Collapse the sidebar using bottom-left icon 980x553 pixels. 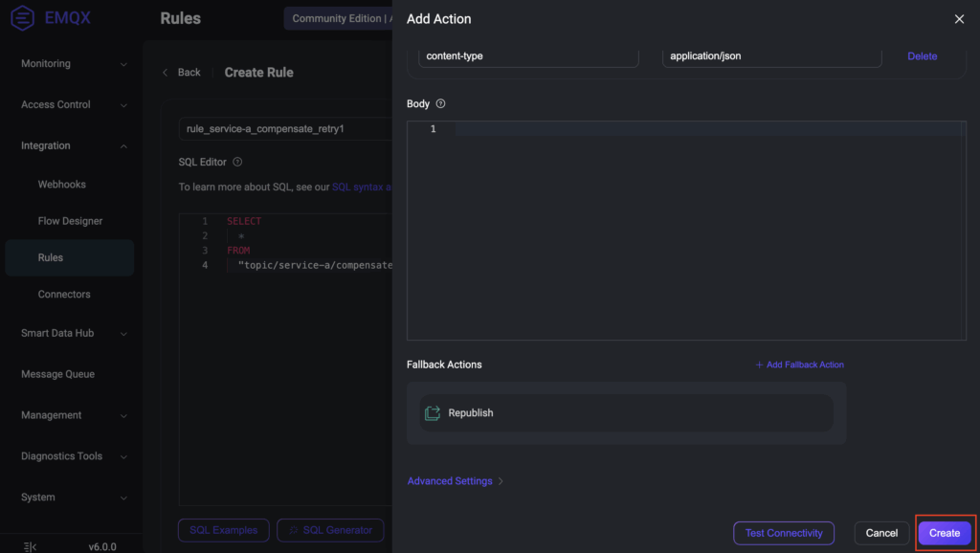[30, 547]
